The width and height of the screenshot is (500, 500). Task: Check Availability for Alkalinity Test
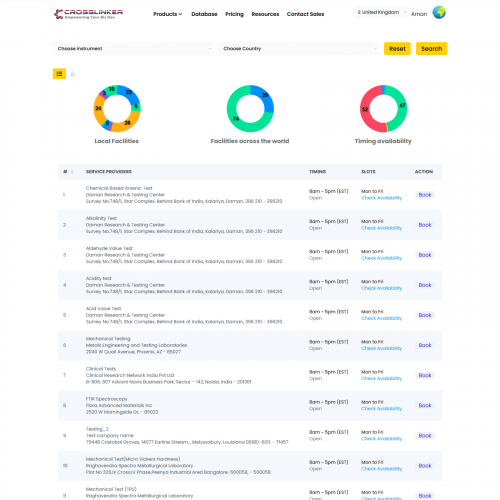381,228
